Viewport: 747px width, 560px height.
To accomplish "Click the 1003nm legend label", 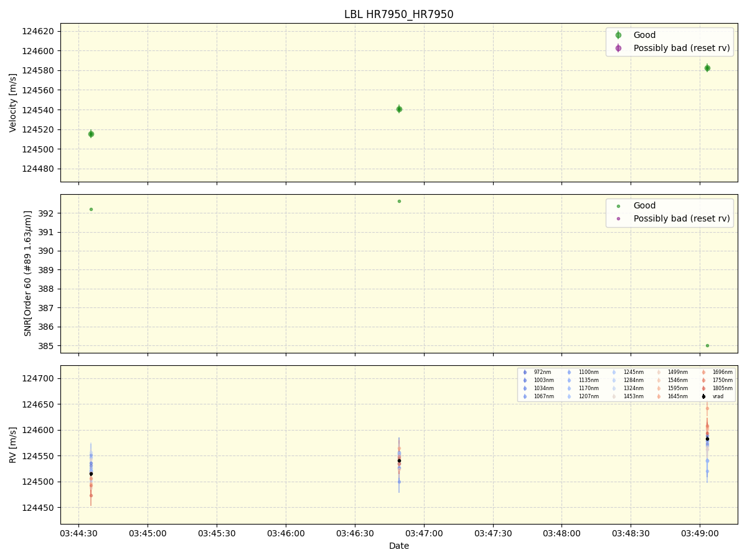I will coord(543,380).
